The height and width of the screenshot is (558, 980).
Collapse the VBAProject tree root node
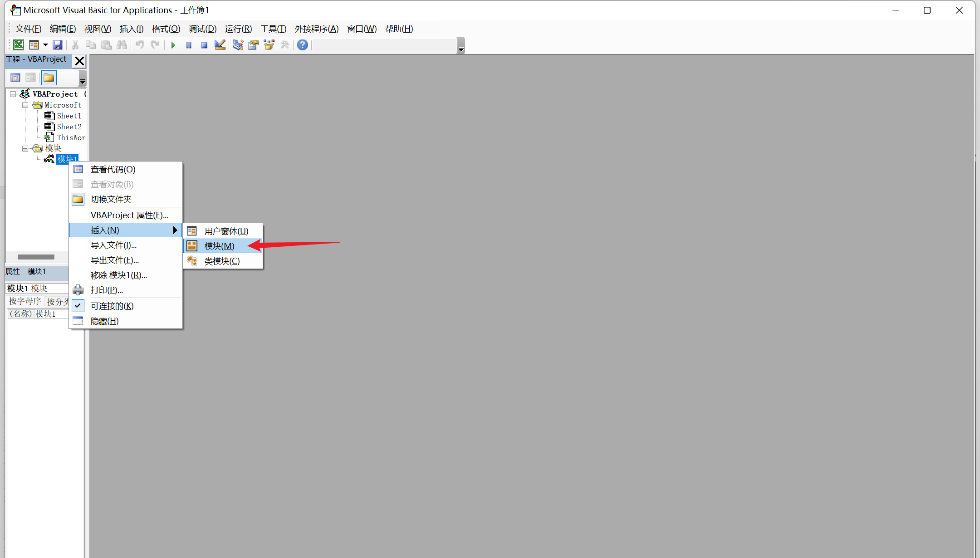13,94
